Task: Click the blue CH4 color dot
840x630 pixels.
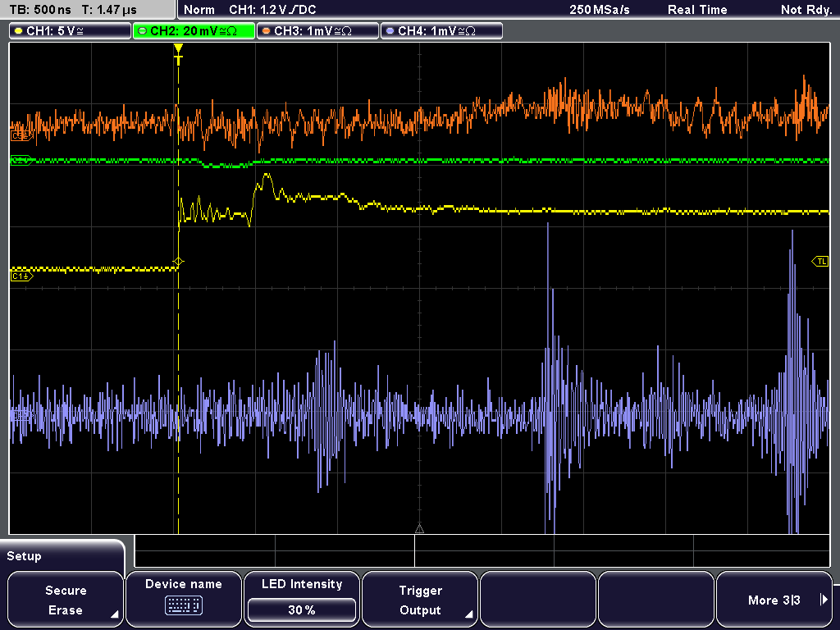Action: (390, 31)
